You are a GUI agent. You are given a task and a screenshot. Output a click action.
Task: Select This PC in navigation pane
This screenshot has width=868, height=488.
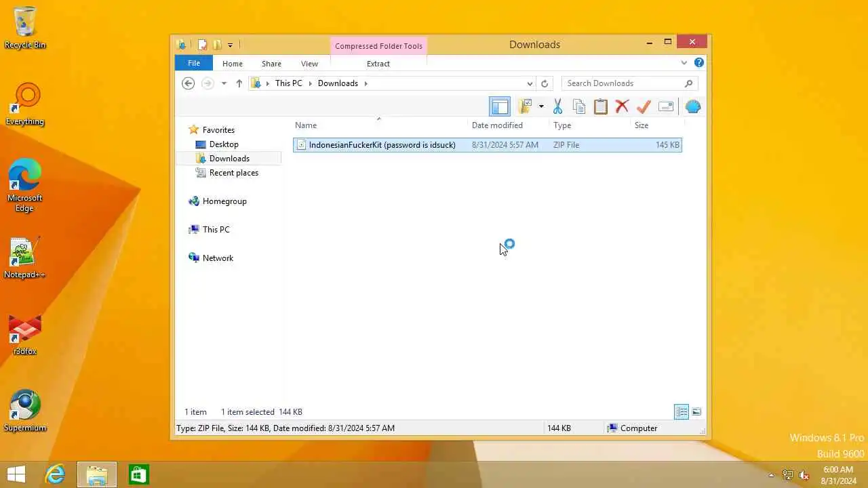tap(216, 230)
